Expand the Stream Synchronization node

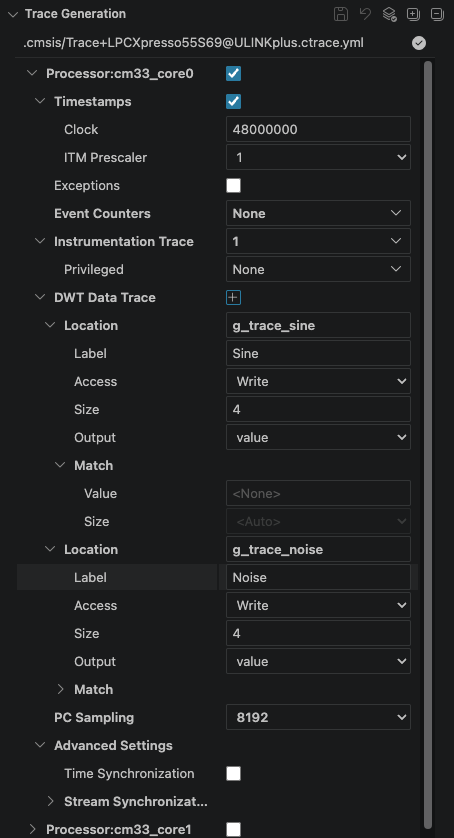click(x=50, y=802)
